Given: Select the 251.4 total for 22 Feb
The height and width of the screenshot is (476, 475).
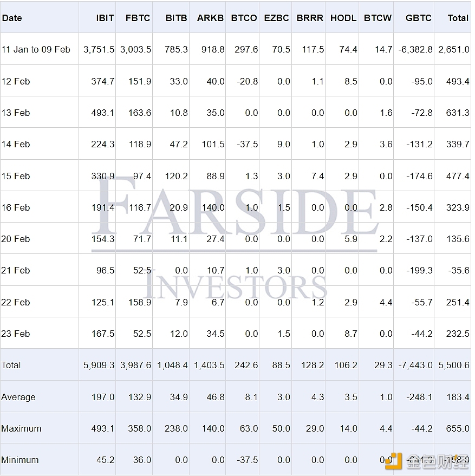Looking at the screenshot, I should click(458, 302).
